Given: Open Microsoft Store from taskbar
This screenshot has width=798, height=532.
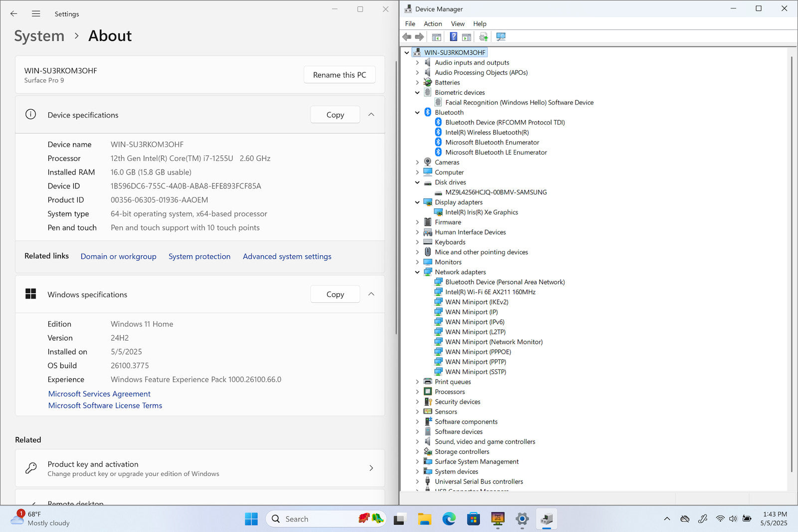Looking at the screenshot, I should point(473,519).
